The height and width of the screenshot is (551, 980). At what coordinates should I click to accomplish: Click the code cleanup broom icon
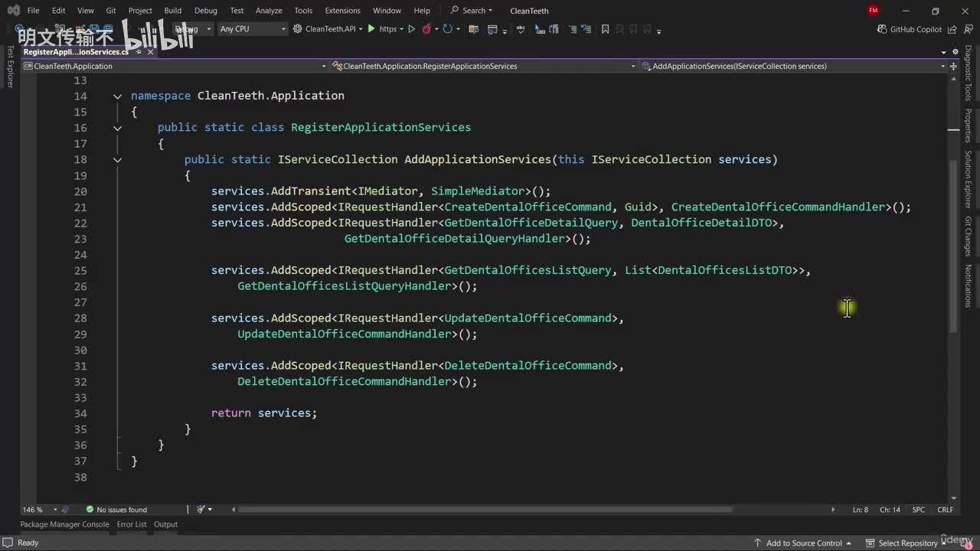[201, 509]
